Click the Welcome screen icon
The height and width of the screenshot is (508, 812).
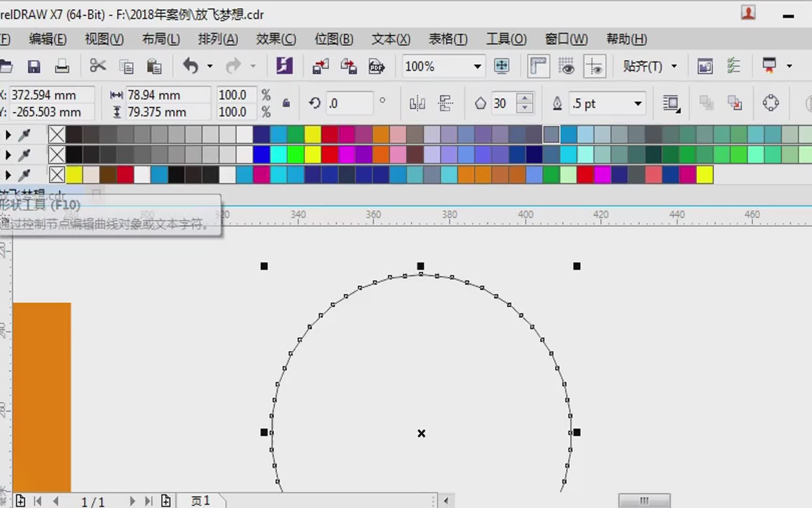point(705,66)
